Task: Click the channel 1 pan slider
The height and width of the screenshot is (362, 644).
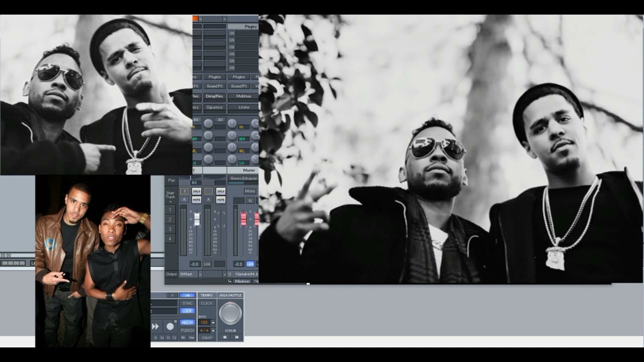Action: (190, 177)
